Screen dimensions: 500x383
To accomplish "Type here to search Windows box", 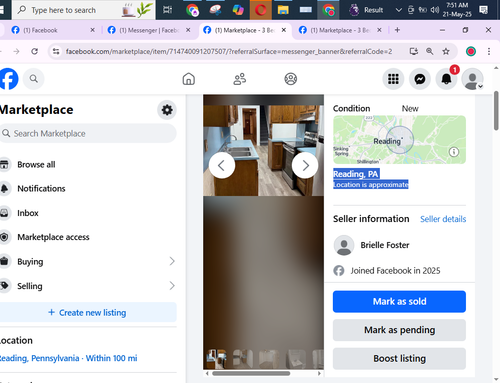I will 83,10.
